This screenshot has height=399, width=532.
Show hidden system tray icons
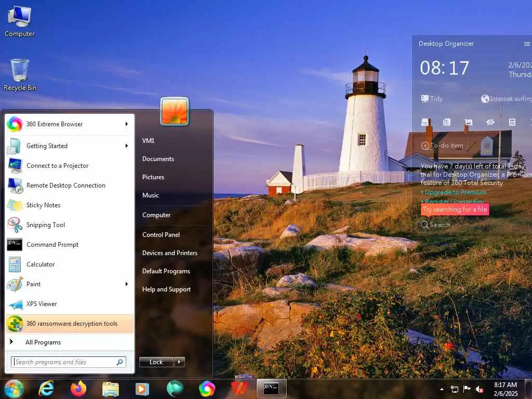tap(442, 389)
